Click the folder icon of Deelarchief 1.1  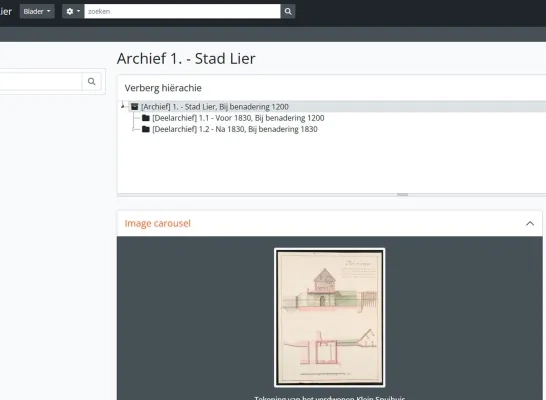click(146, 118)
